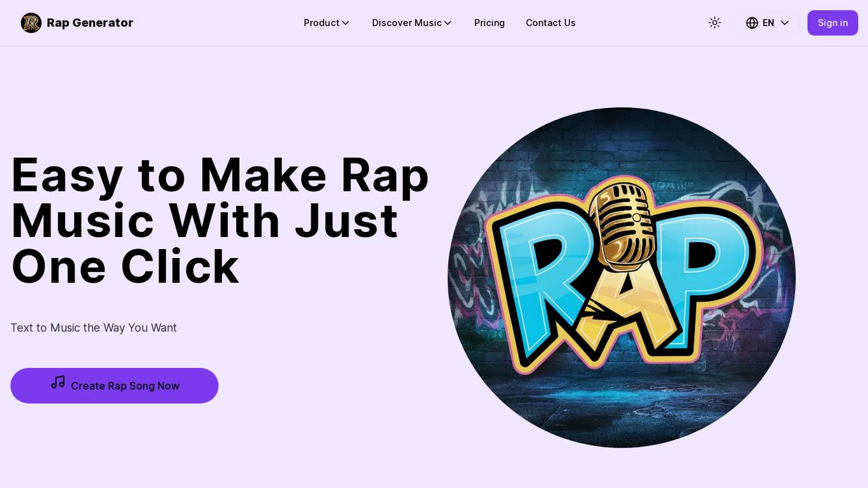
Task: Go to the Pricing page
Action: (x=490, y=23)
